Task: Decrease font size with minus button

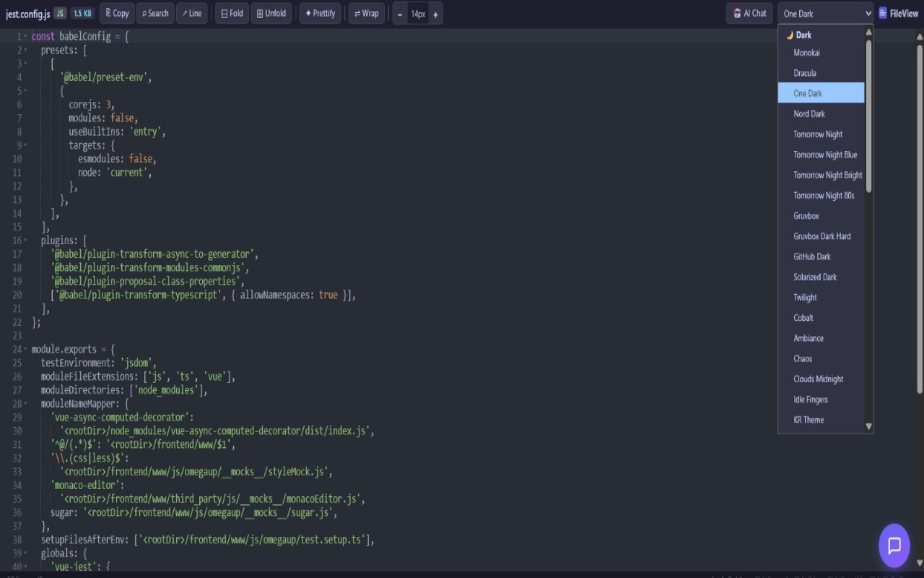Action: point(400,14)
